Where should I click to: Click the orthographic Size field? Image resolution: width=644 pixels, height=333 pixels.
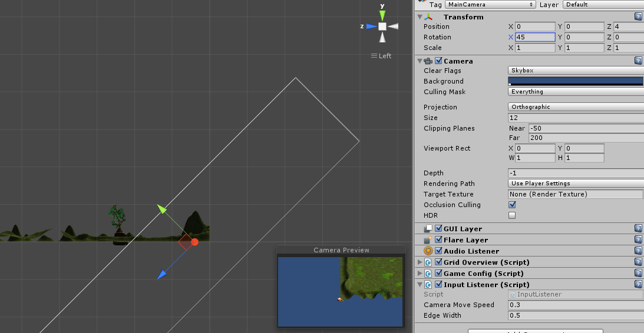[576, 118]
